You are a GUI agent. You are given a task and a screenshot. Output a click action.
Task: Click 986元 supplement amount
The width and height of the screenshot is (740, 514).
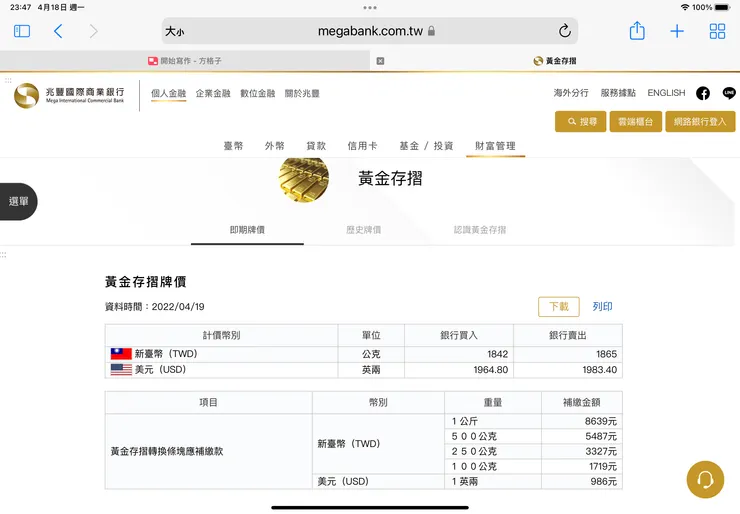pos(604,481)
